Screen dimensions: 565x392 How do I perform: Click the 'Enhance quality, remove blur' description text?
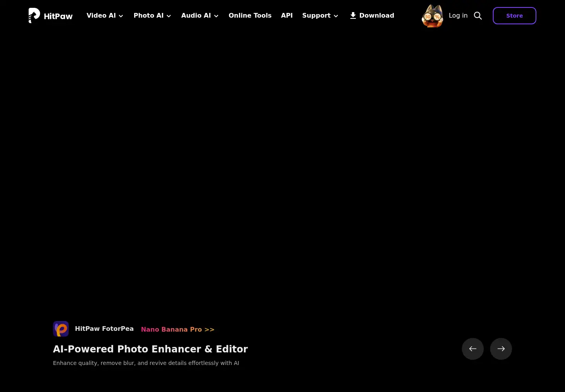pos(146,363)
